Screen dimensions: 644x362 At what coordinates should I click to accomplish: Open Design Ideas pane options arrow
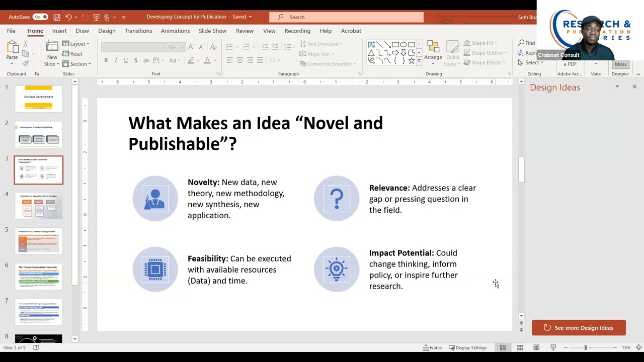pos(617,87)
